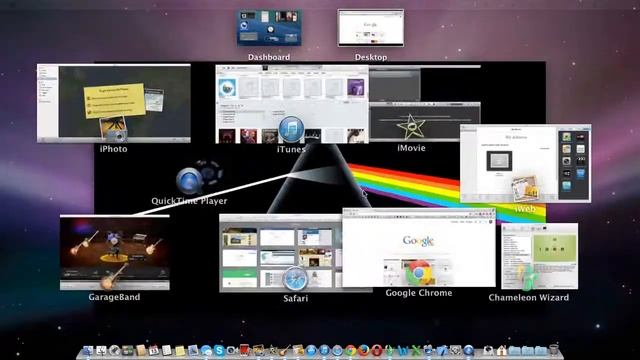Open Microsoft Excel from the Dock
Screen dimensions: 640x360
[x=416, y=350]
